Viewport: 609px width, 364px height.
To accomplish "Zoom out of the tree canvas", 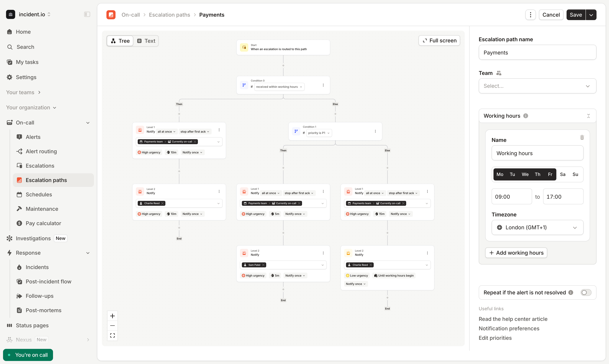I will click(112, 325).
